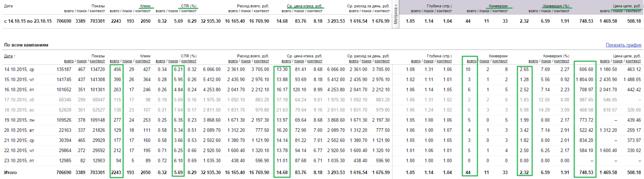Sort by Глубина (стр.) контекст link

point(444,61)
